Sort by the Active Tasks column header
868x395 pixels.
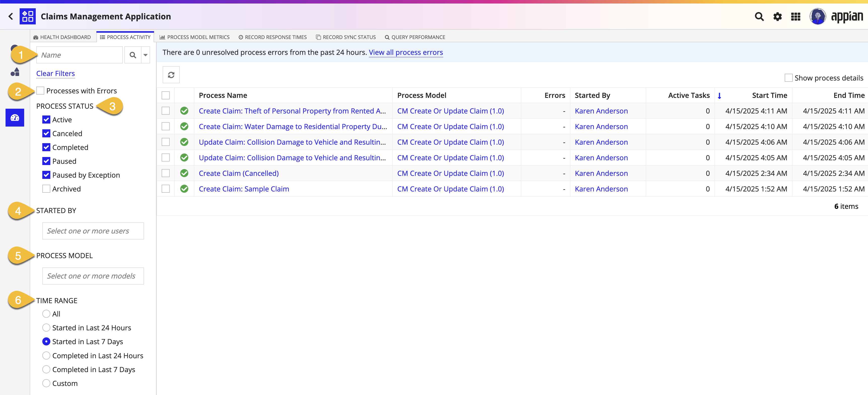[689, 95]
